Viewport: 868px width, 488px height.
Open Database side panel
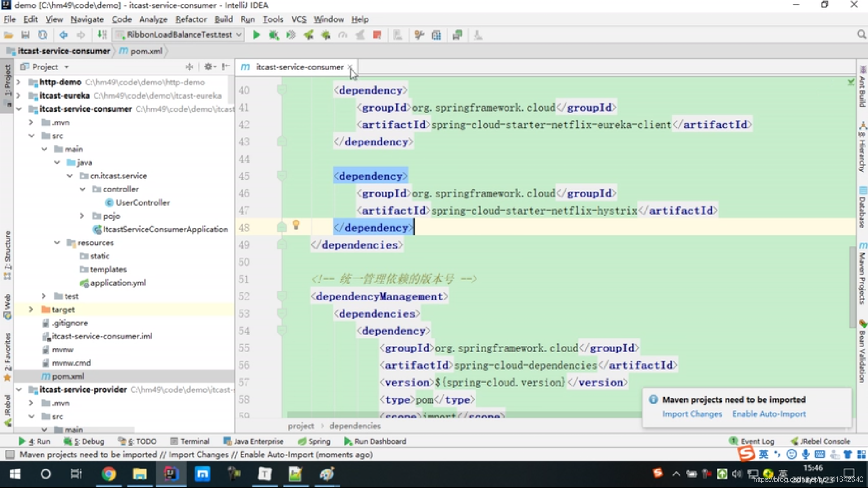point(863,207)
